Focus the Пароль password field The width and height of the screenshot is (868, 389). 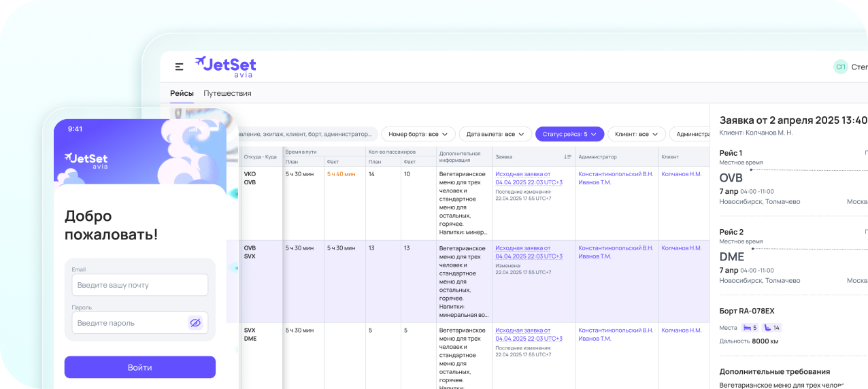coord(129,323)
